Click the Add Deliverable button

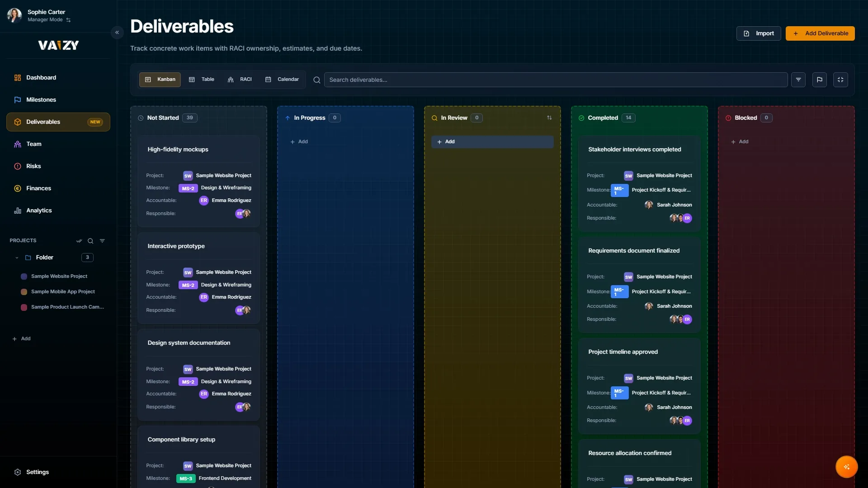pos(820,33)
